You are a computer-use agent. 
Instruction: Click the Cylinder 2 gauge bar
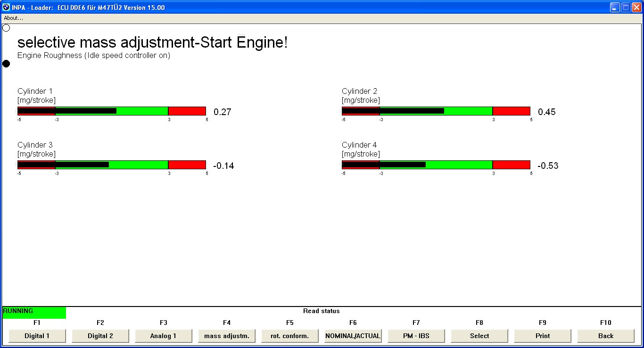[x=436, y=111]
